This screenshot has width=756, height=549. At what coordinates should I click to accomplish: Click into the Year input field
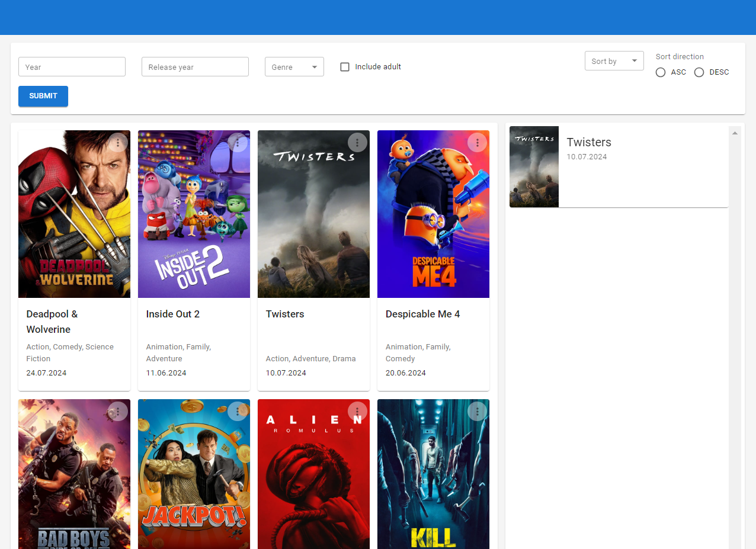click(72, 66)
